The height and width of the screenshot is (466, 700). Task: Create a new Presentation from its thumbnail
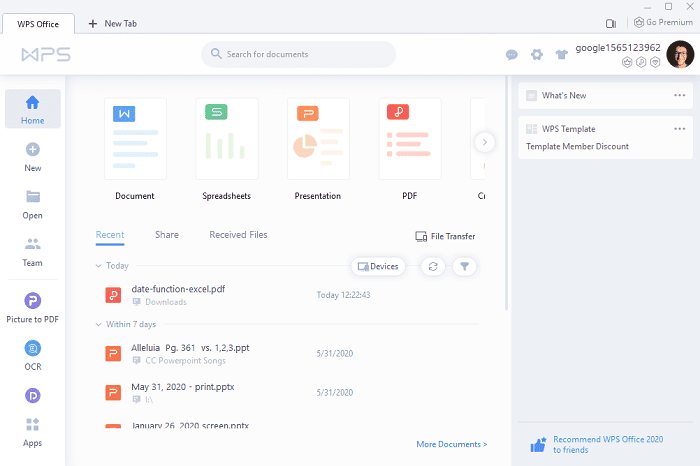tap(318, 139)
